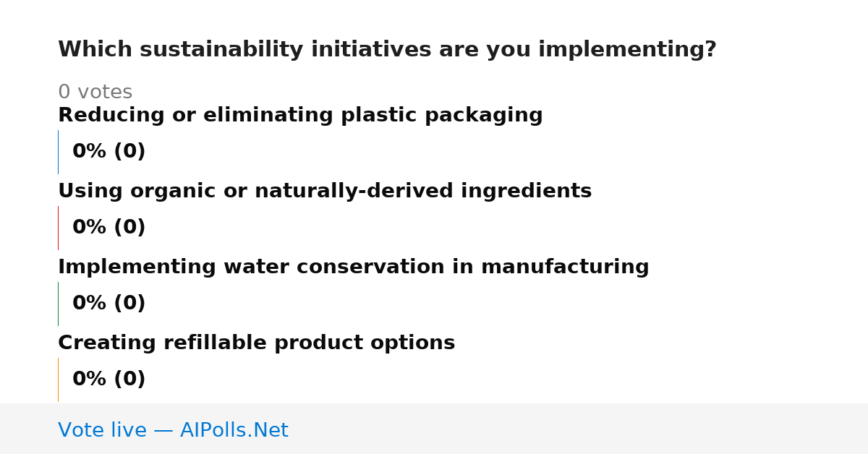Click 0% (0) result under water conservation
The image size is (868, 454).
coord(109,303)
